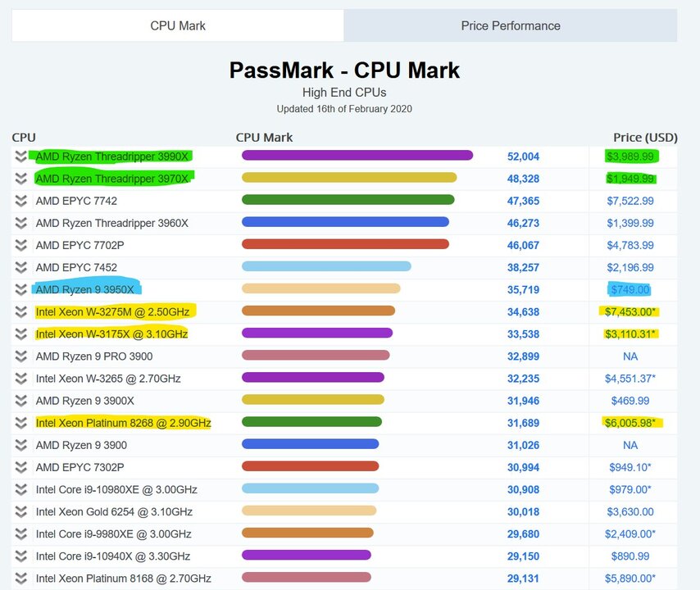Click the green score bar for EPYC 7742
The height and width of the screenshot is (590, 700).
pyautogui.click(x=348, y=199)
